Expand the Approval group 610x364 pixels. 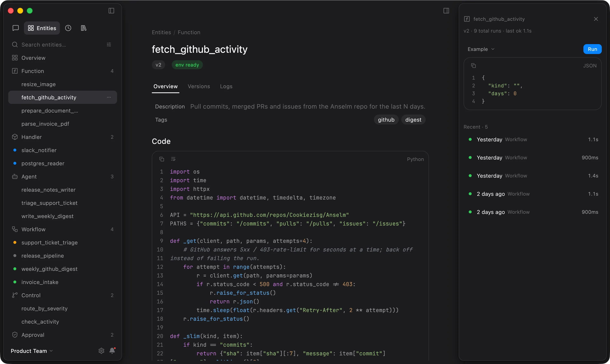pos(62,335)
